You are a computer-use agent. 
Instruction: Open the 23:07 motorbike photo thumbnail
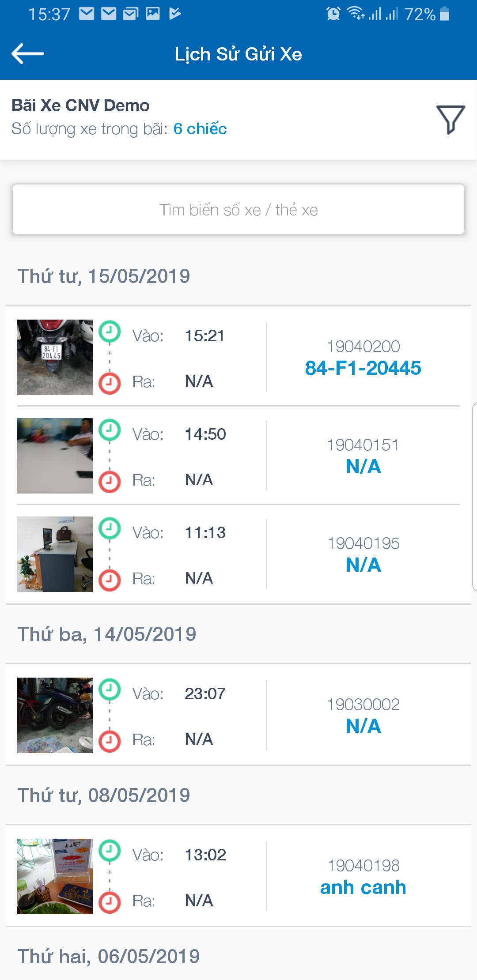[55, 715]
